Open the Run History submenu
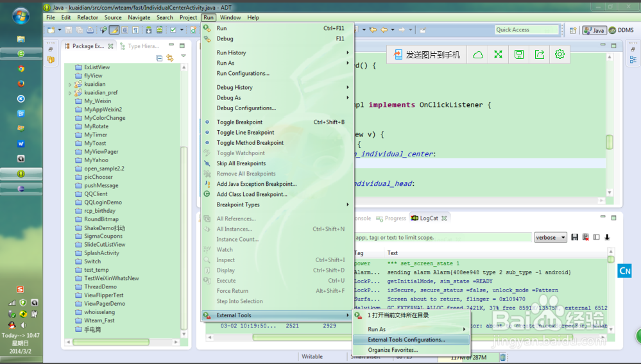Screen dimensions: 641x364 coord(278,53)
